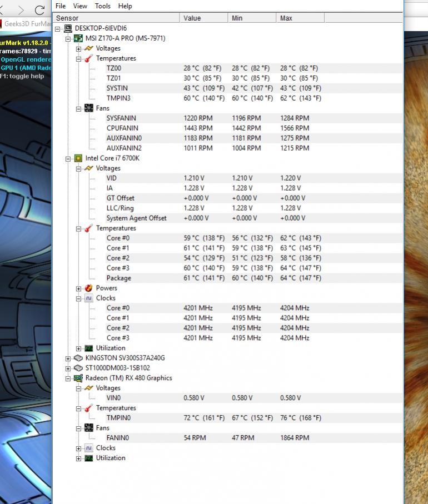Click the Max column header
Screen dimensions: 428x504
pos(300,18)
